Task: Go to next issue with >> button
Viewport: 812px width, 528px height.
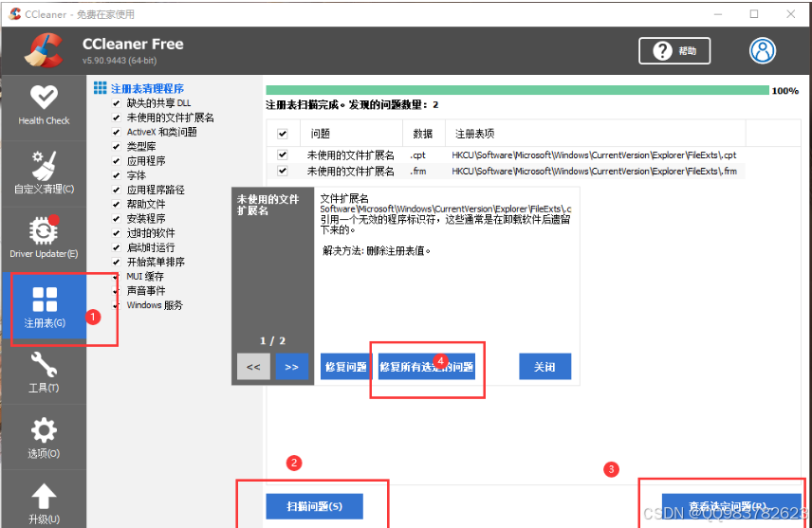Action: 292,367
